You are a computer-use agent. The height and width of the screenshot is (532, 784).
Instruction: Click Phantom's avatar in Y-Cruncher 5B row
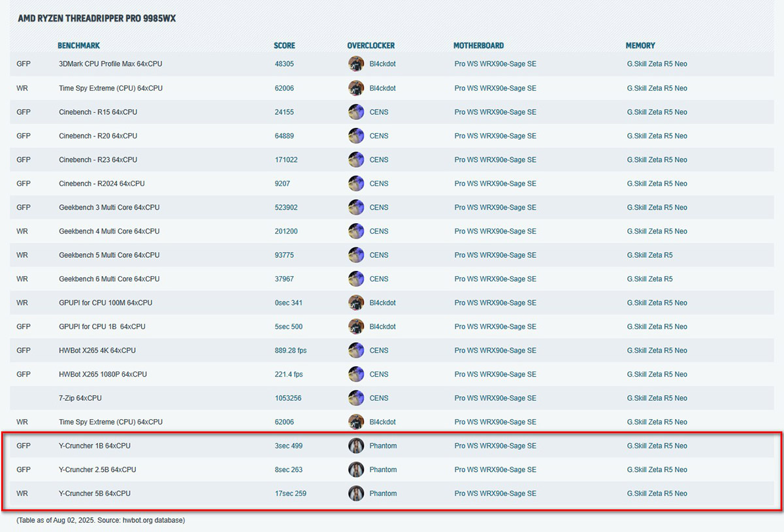356,493
